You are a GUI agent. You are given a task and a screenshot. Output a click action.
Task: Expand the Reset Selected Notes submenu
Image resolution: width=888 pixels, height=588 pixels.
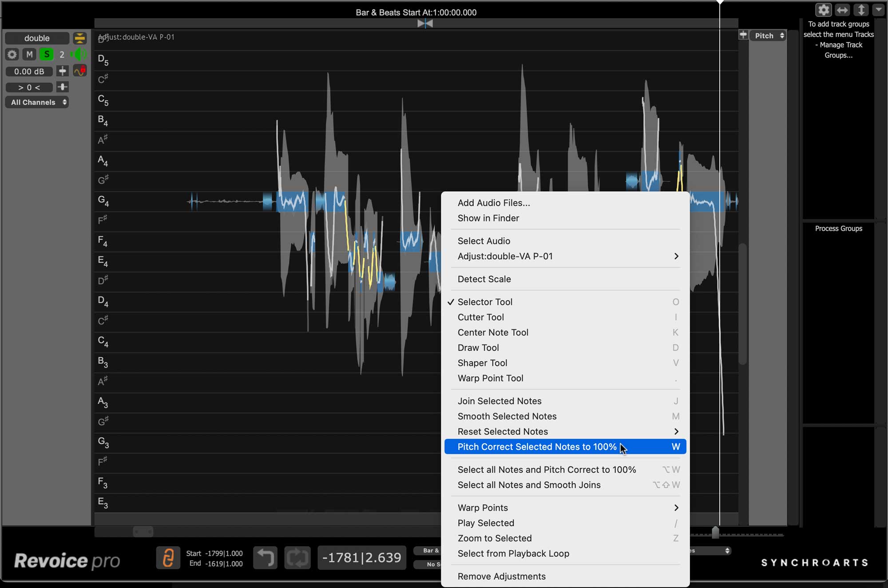pyautogui.click(x=565, y=431)
